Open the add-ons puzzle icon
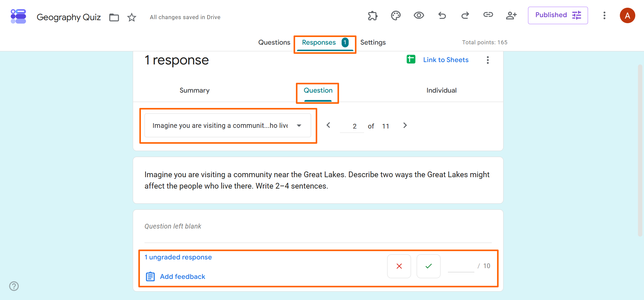Image resolution: width=644 pixels, height=300 pixels. click(372, 15)
